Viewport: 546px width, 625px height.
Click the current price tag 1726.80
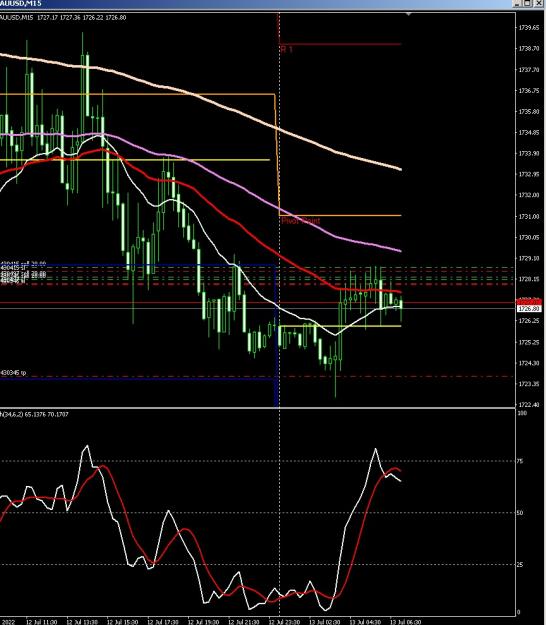pyautogui.click(x=529, y=309)
